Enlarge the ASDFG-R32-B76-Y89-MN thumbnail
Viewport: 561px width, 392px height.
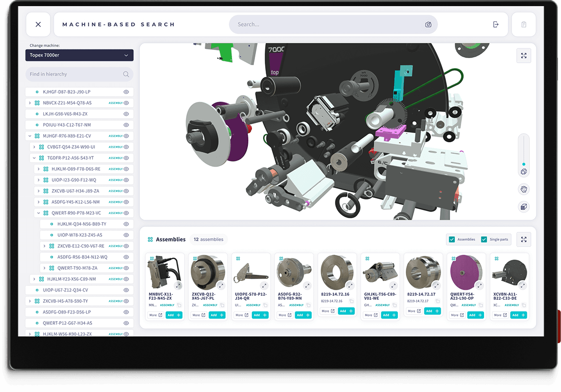click(x=308, y=285)
